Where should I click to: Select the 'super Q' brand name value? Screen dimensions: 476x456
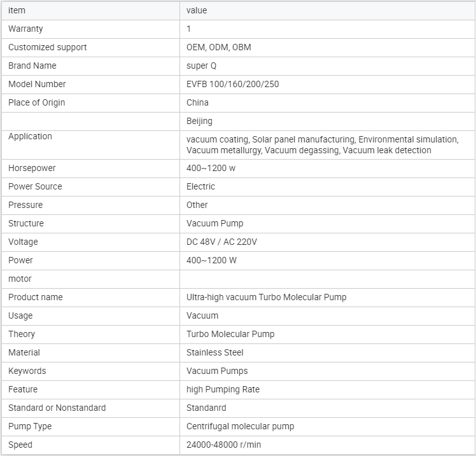point(201,66)
